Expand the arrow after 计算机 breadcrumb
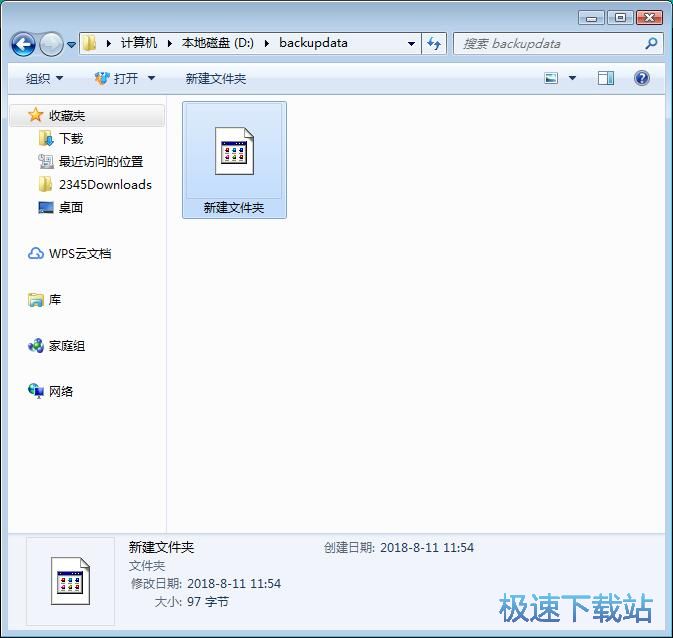Viewport: 673px width, 638px height. [x=170, y=43]
